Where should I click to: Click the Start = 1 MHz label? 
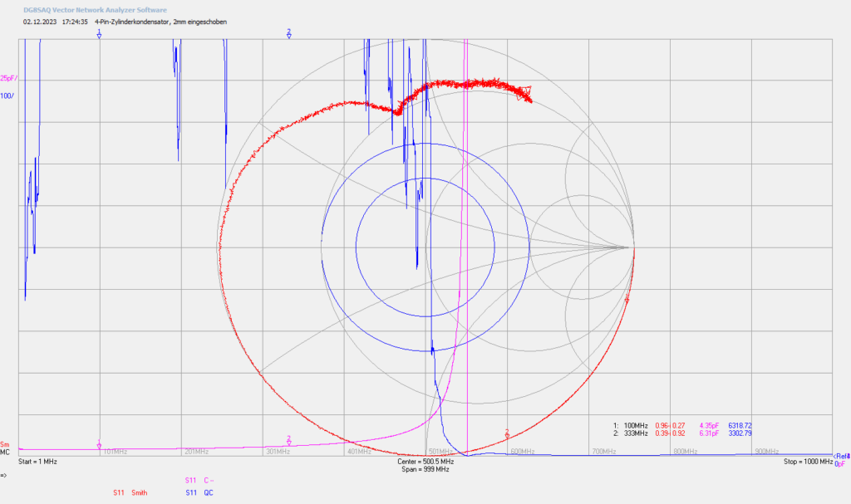37,462
